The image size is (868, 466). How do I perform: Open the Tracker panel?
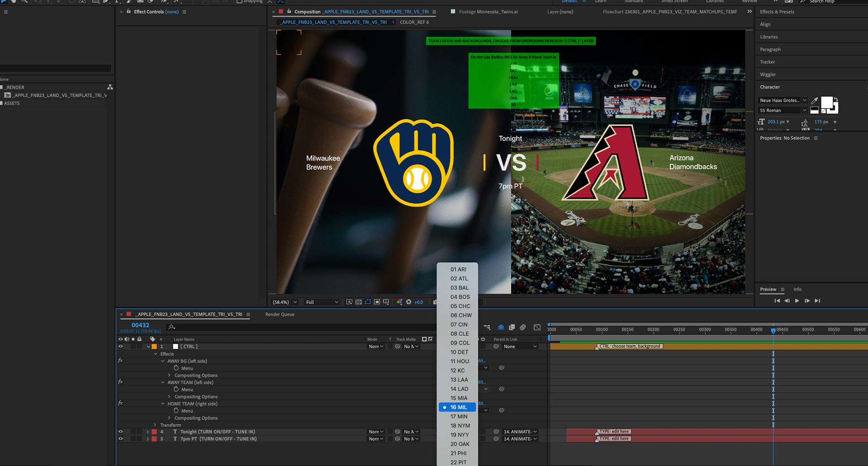click(x=767, y=62)
